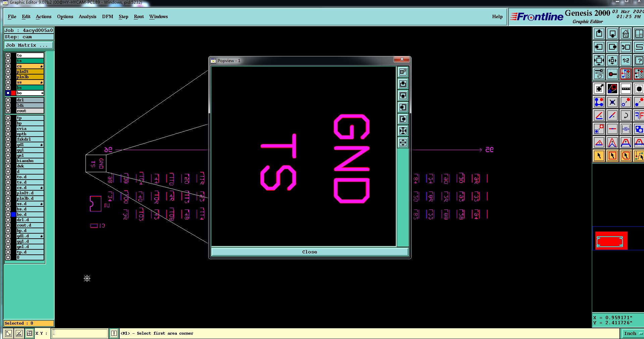Toggle checkbox for layer 'bo'
644x339 pixels.
[x=8, y=93]
